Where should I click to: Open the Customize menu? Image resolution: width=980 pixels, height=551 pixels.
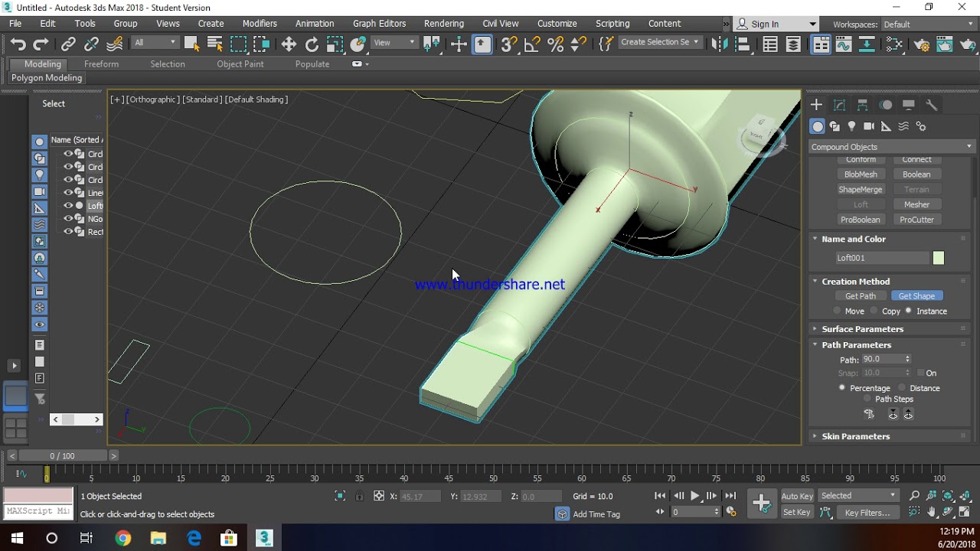557,24
